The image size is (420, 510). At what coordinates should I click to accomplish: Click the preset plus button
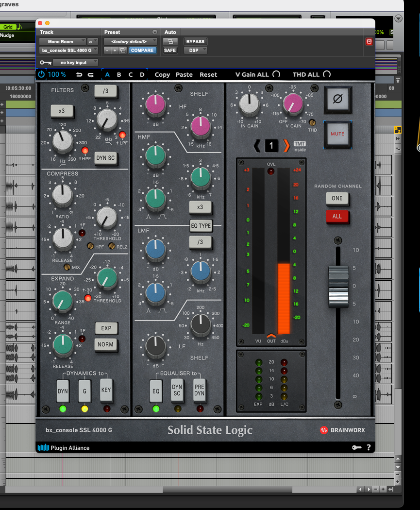pos(115,51)
